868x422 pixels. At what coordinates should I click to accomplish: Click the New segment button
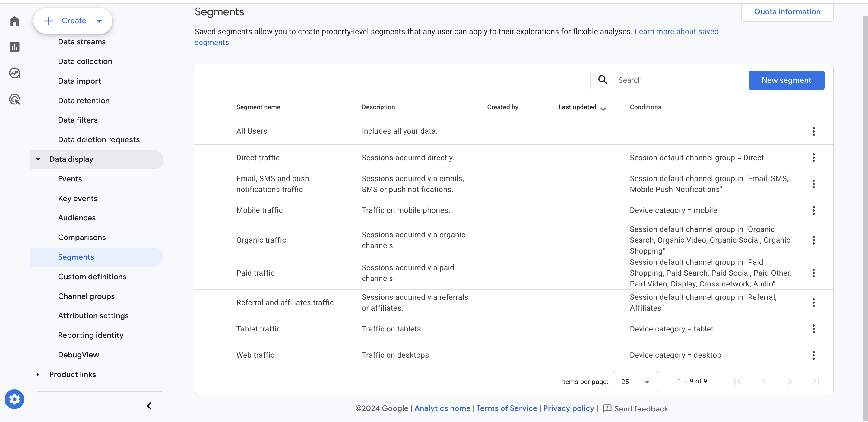(787, 80)
